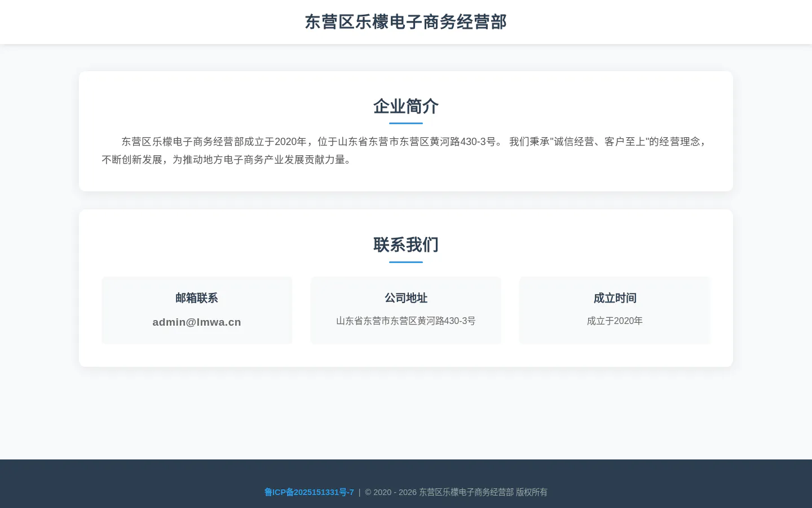This screenshot has width=812, height=508.
Task: Click the 公司地址 card heading
Action: 406,298
